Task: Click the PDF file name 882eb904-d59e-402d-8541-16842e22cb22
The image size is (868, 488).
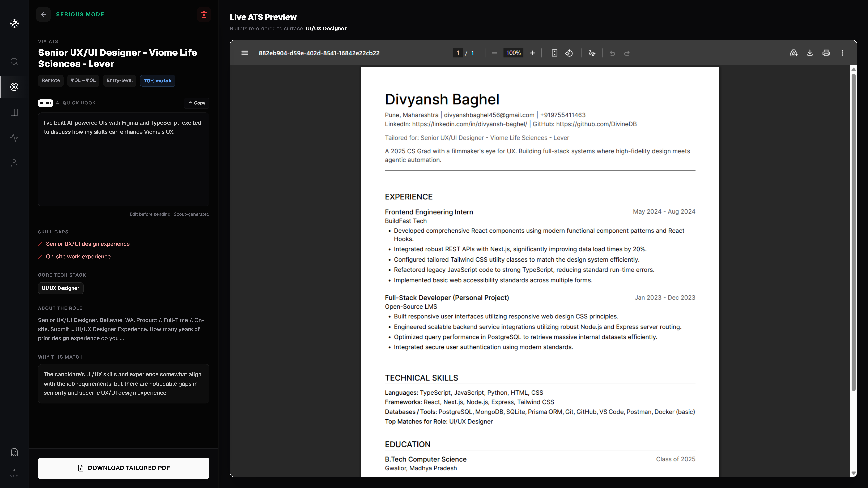Action: point(319,53)
